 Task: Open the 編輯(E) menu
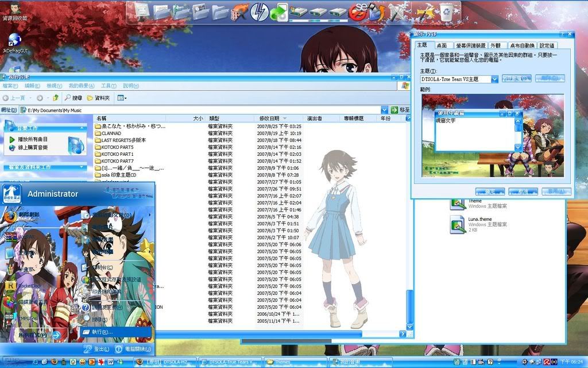point(32,86)
